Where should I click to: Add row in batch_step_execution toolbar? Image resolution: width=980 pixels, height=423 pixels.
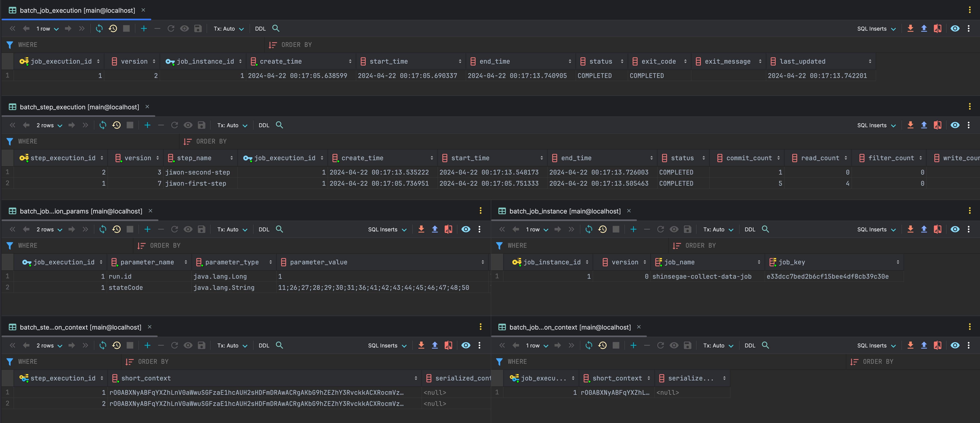click(x=147, y=125)
